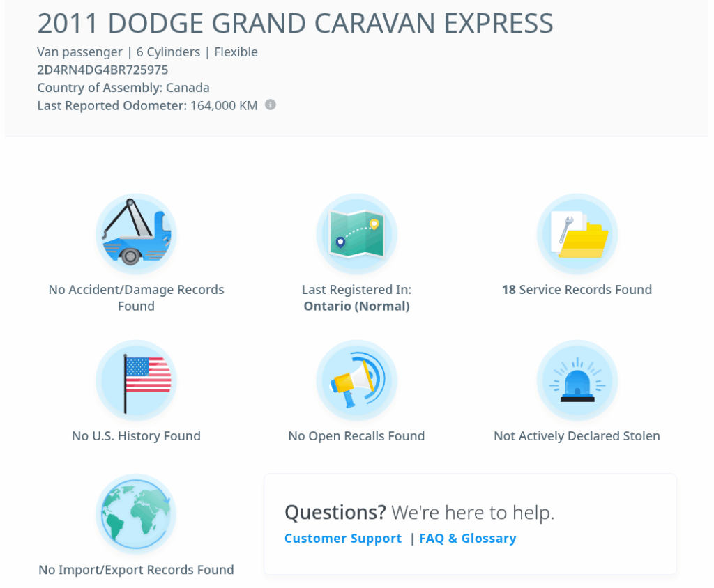This screenshot has width=714, height=588.
Task: Click the globe import/export icon
Action: [x=136, y=514]
